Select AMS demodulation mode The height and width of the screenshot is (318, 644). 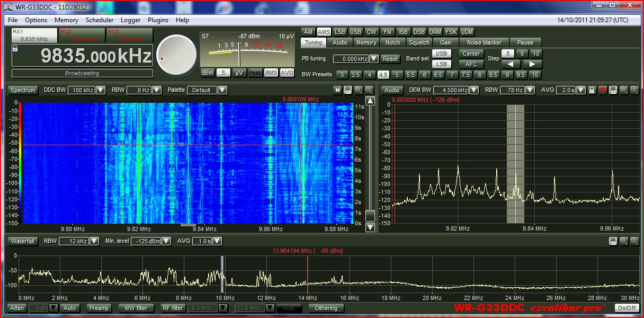[x=324, y=32]
